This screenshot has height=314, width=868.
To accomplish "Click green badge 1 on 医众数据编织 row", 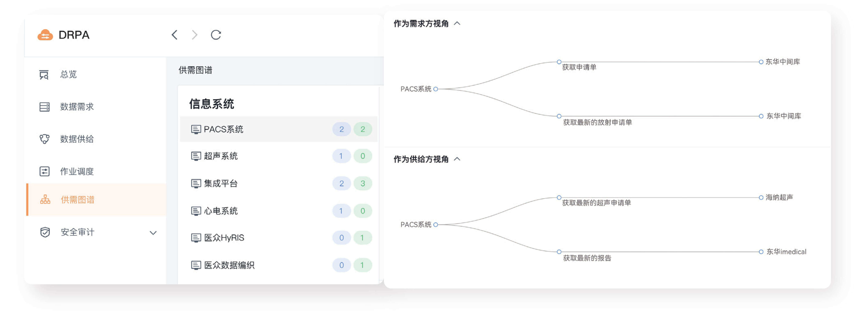I will [x=363, y=265].
